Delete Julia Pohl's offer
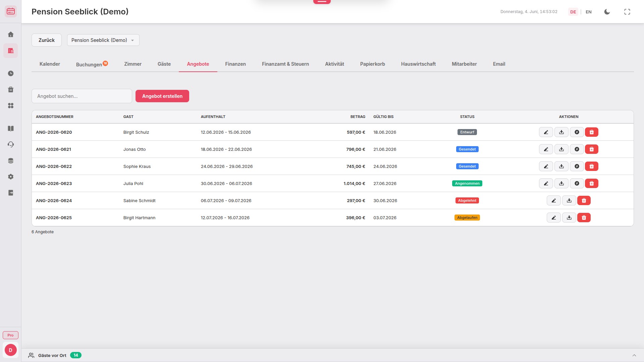Screen dimensions: 644x362 592,183
